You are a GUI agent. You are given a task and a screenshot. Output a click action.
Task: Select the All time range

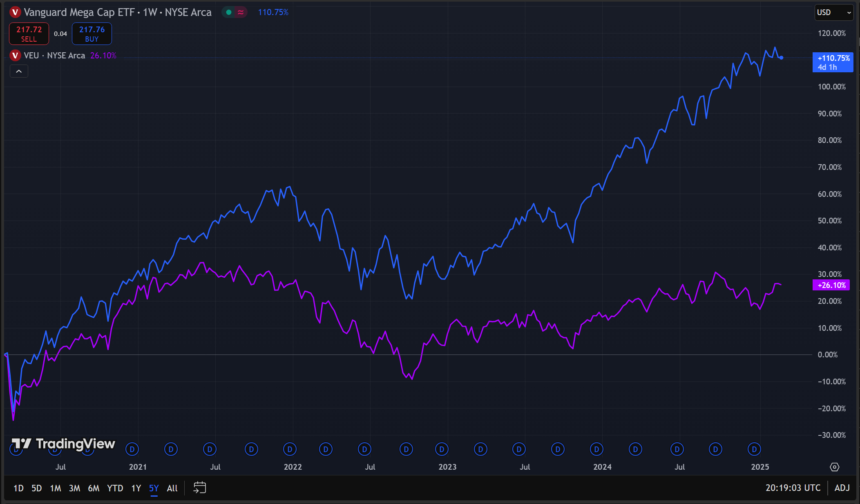[x=172, y=488]
